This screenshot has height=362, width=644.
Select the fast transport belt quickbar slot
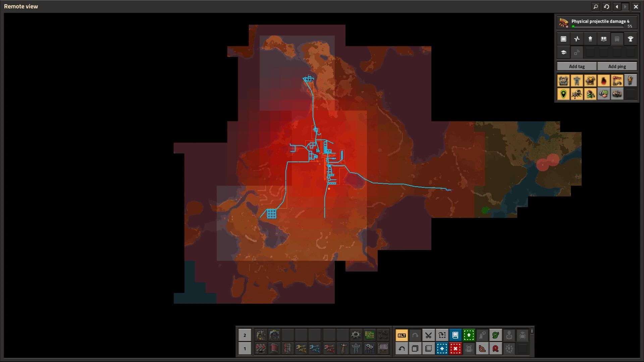pyautogui.click(x=261, y=349)
